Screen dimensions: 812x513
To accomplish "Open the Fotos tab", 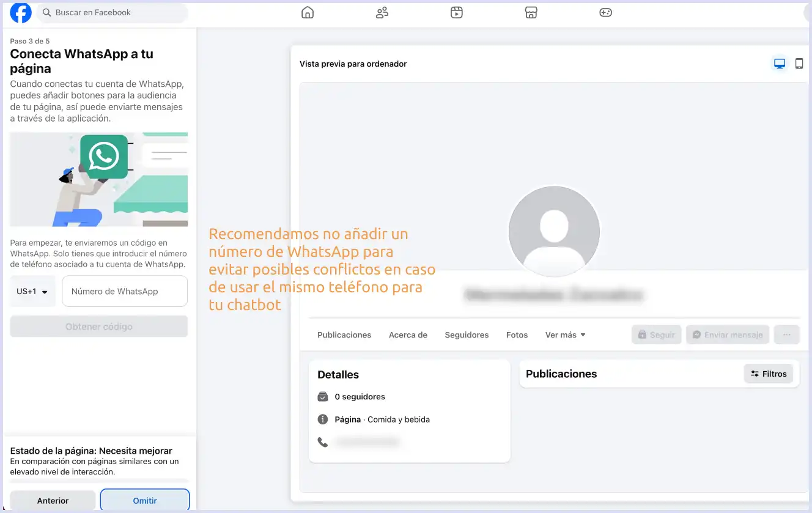I will coord(517,335).
